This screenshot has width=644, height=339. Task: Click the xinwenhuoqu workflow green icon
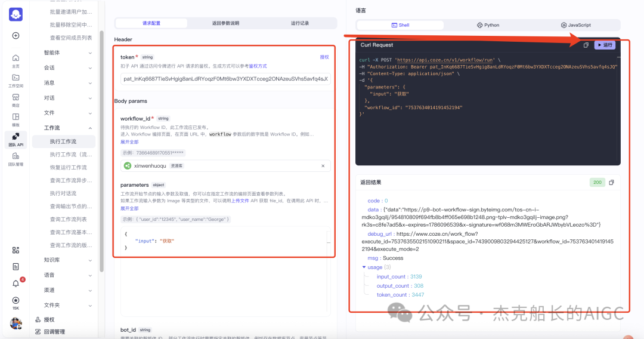(128, 165)
